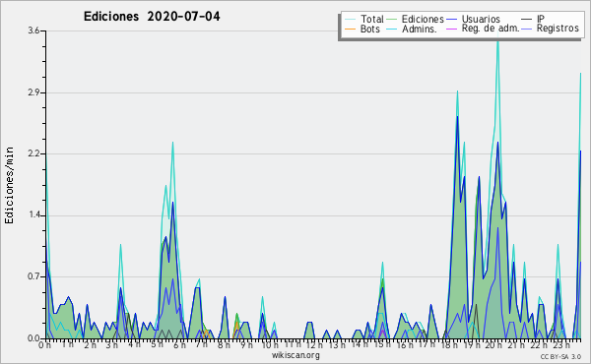Select the 'Usuarios' legend label
The height and width of the screenshot is (364, 591).
(x=481, y=20)
